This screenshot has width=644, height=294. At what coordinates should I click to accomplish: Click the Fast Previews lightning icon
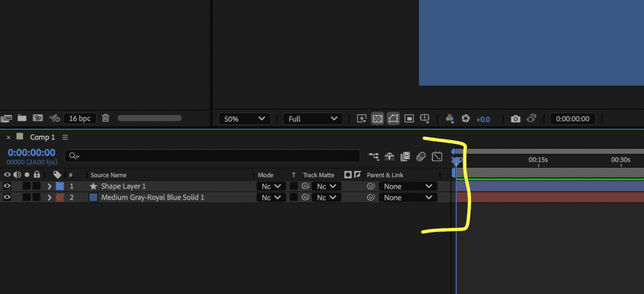(362, 118)
